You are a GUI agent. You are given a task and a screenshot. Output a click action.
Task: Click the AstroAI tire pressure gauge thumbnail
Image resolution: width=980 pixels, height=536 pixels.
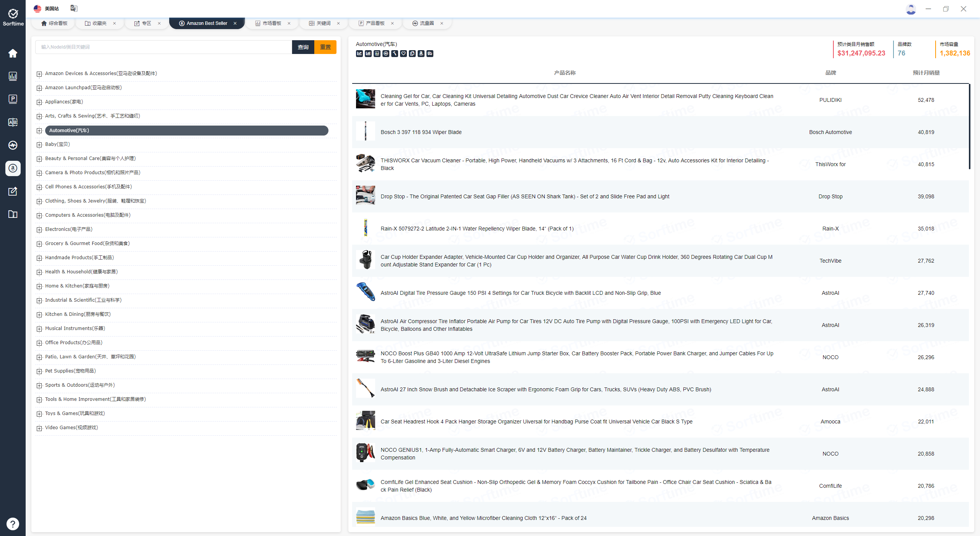[366, 292]
